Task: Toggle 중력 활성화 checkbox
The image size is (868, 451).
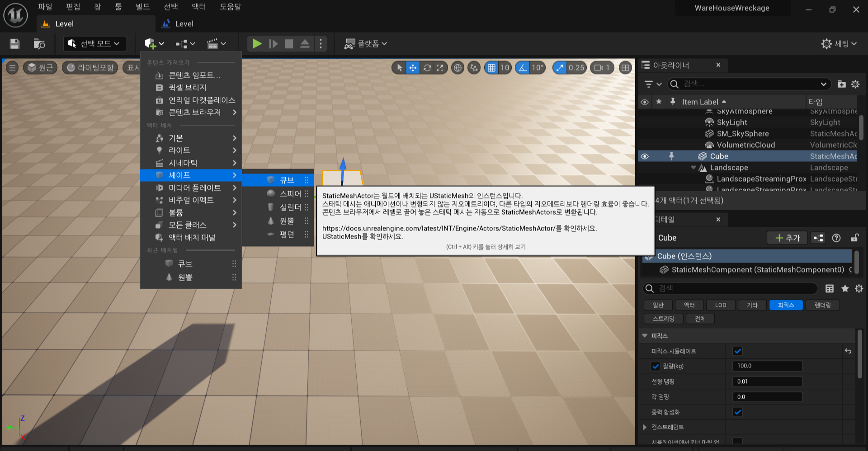Action: click(737, 412)
